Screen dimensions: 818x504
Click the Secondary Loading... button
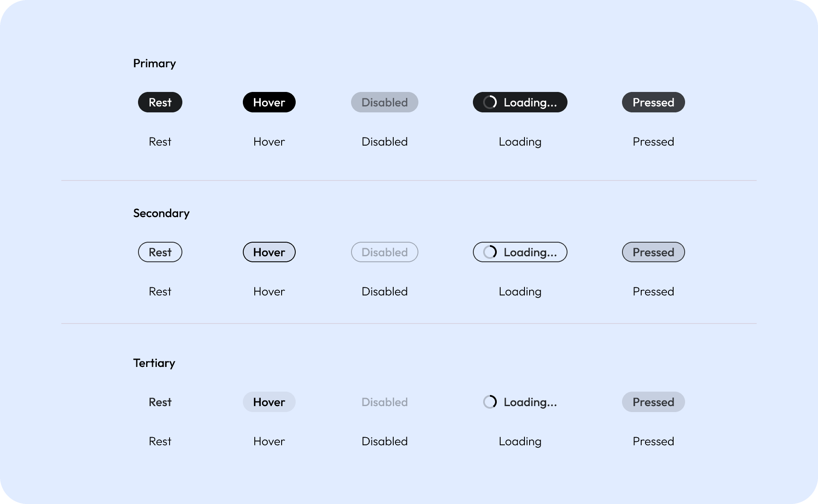coord(520,252)
